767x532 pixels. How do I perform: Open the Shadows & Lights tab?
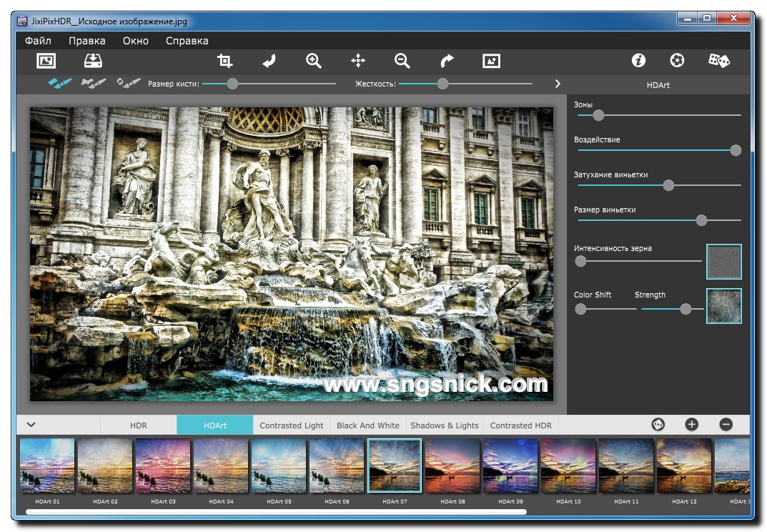pos(444,425)
